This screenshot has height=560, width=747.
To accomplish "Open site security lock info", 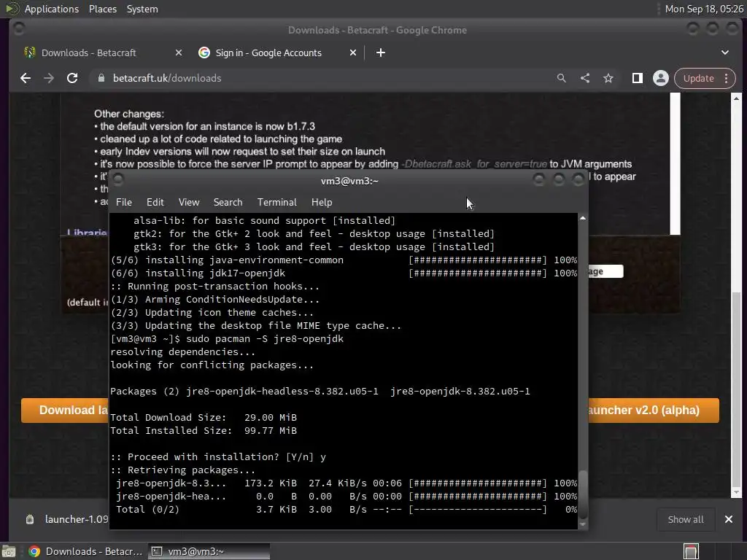I will (101, 78).
